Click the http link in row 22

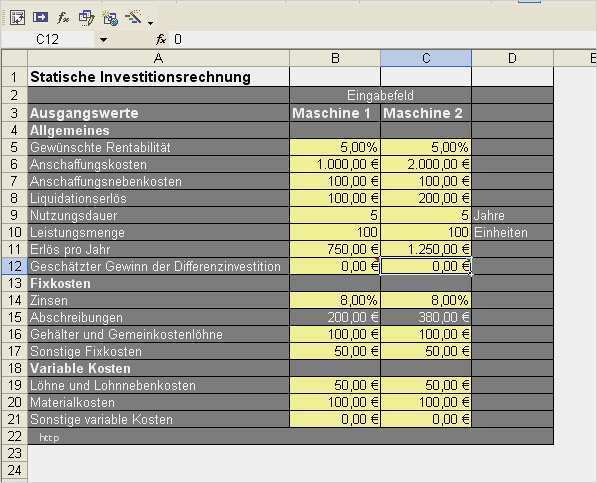pyautogui.click(x=49, y=438)
